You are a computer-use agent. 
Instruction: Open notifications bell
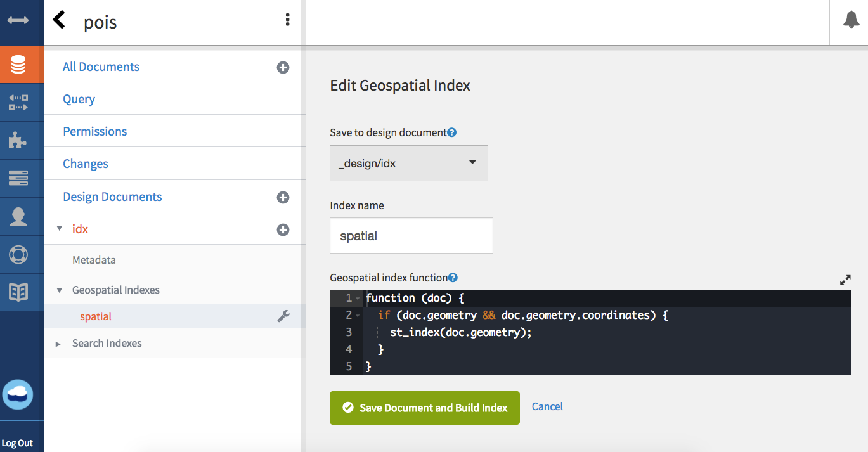[x=851, y=20]
